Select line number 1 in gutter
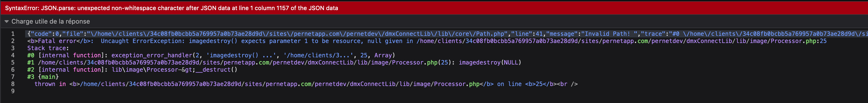Screen dimensions: 868x103 (13, 34)
